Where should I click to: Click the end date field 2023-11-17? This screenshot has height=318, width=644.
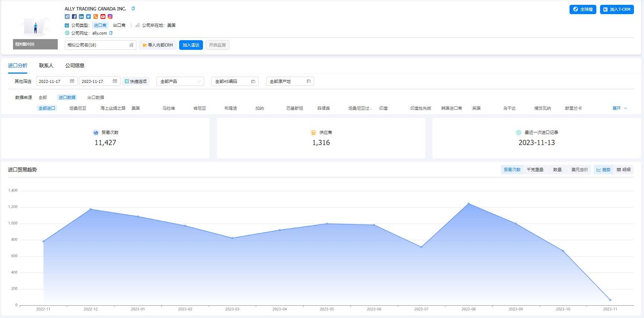(99, 81)
